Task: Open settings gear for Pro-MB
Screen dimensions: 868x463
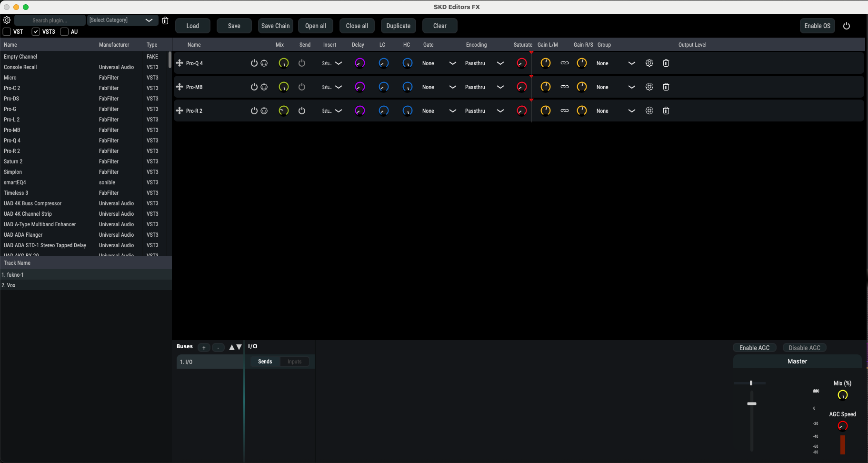Action: point(649,87)
